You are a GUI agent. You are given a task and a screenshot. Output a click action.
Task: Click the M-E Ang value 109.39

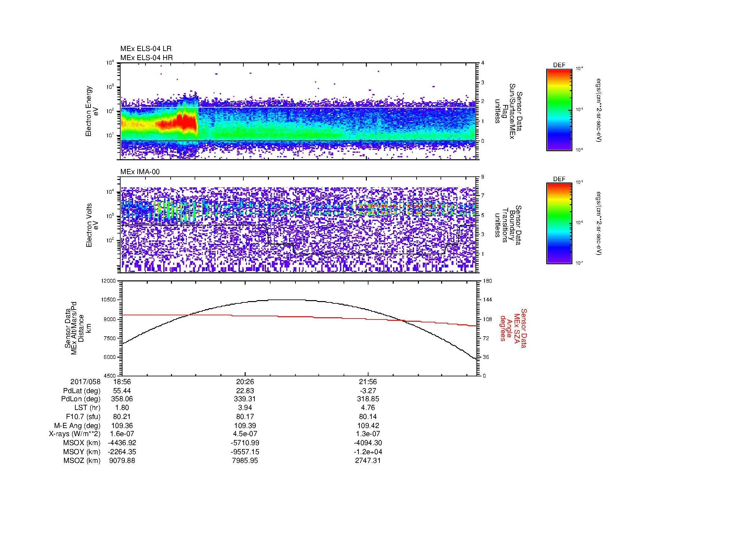(x=245, y=425)
